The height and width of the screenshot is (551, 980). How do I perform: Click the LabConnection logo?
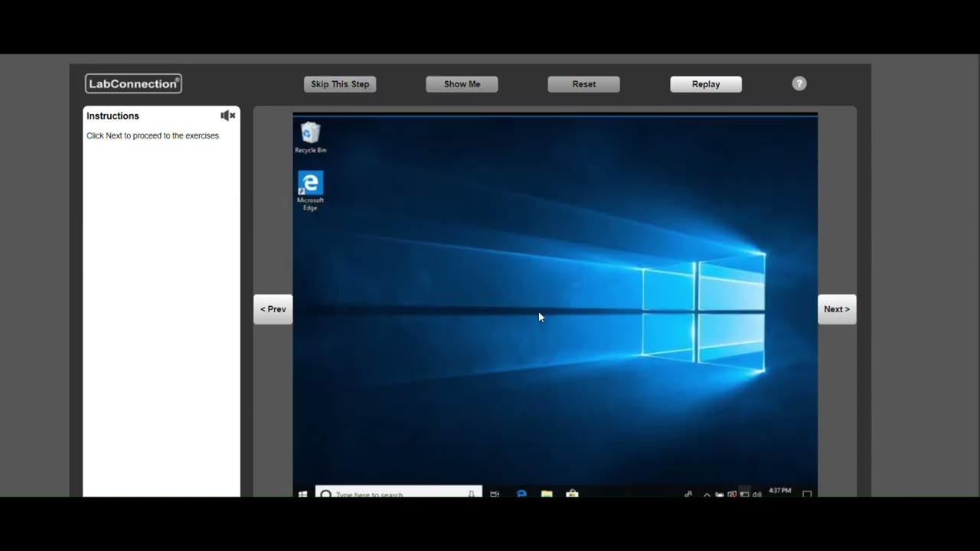[x=133, y=83]
